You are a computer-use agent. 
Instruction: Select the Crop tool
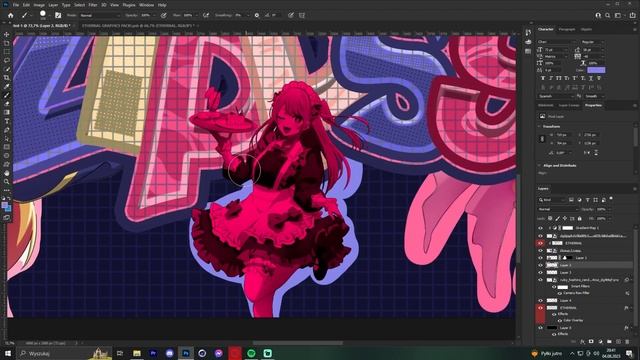(x=7, y=78)
